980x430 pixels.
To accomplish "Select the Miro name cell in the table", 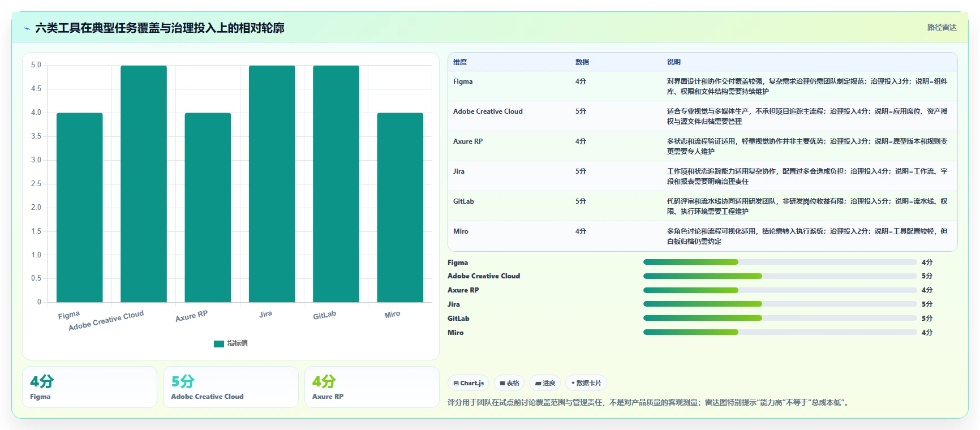I will (x=509, y=236).
